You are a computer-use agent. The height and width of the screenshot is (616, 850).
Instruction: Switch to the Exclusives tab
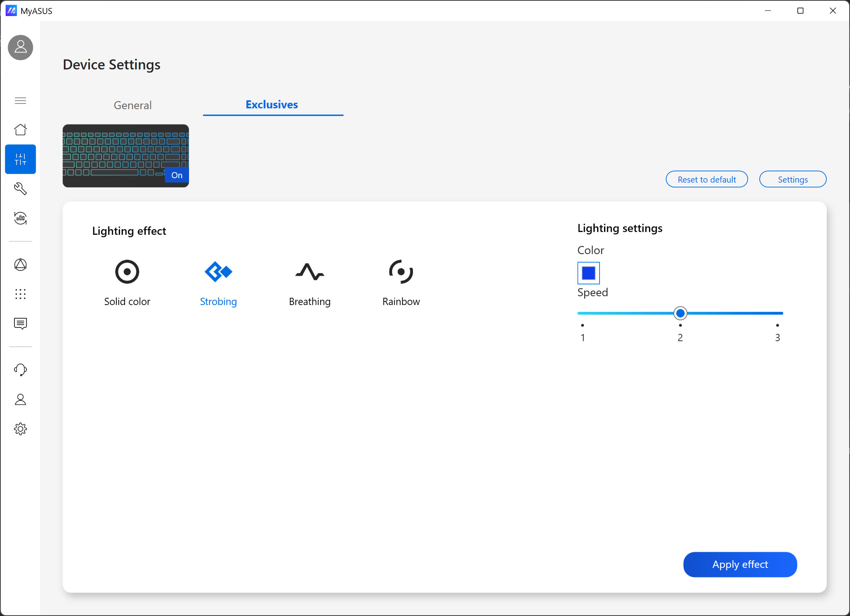tap(272, 104)
